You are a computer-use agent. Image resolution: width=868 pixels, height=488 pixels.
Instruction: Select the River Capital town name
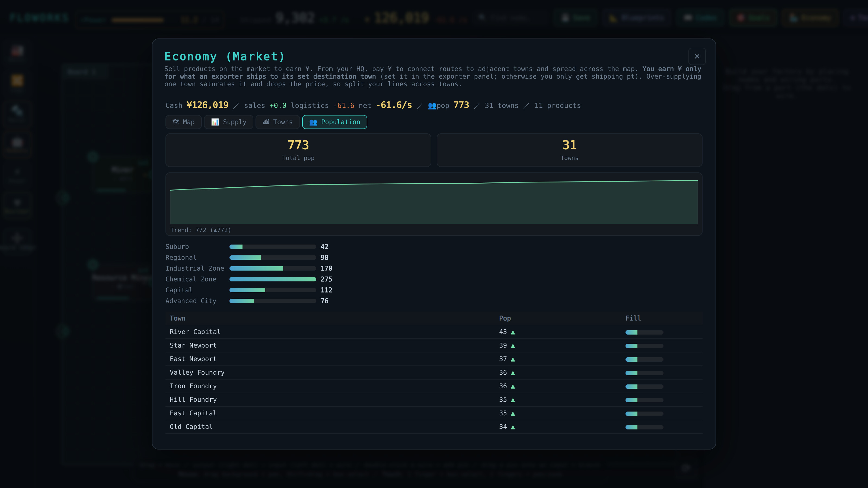click(x=195, y=332)
